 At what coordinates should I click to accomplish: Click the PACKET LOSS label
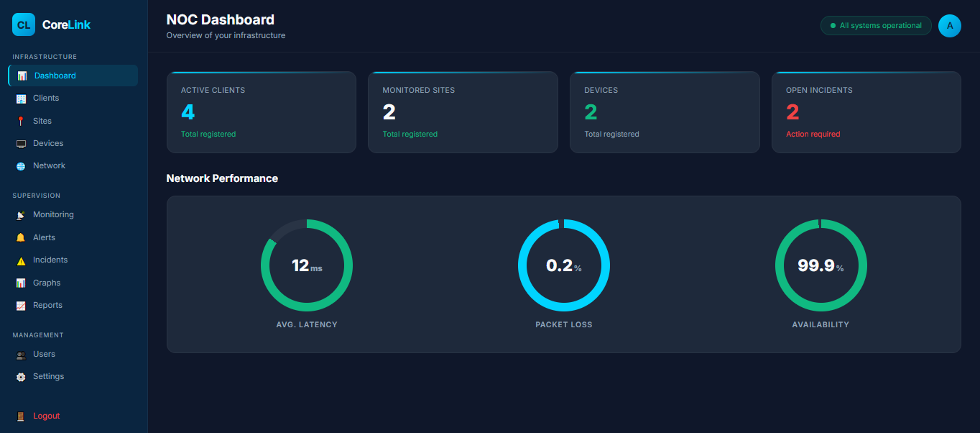[x=564, y=325]
